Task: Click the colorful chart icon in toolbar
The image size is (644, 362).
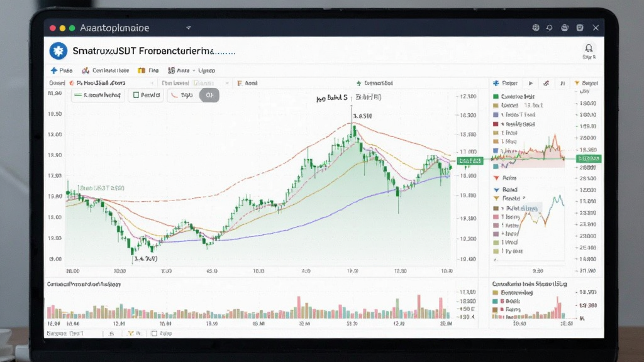Action: point(86,70)
